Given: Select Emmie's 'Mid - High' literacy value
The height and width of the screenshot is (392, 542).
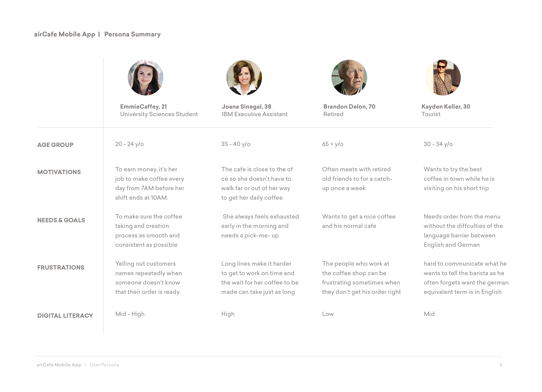Looking at the screenshot, I should click(130, 314).
